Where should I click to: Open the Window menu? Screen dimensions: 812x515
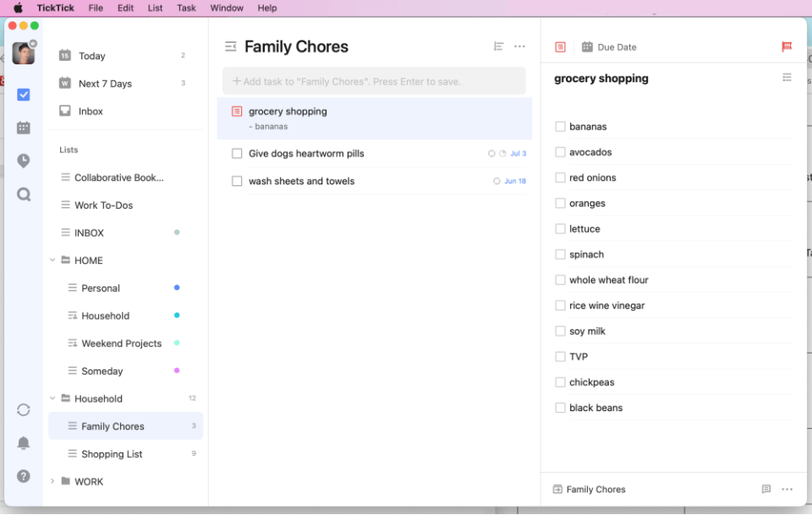[227, 8]
